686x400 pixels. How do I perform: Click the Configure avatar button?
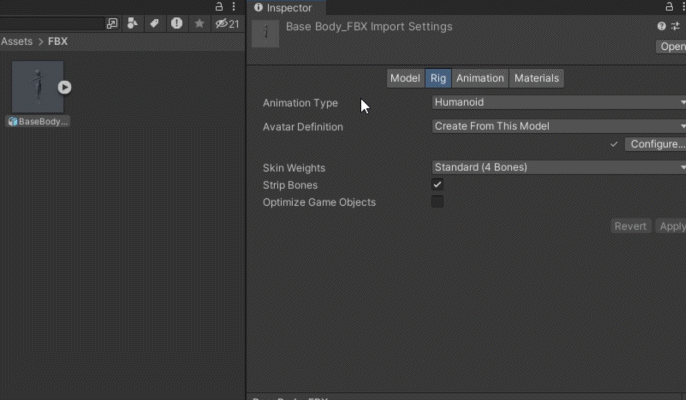[656, 144]
